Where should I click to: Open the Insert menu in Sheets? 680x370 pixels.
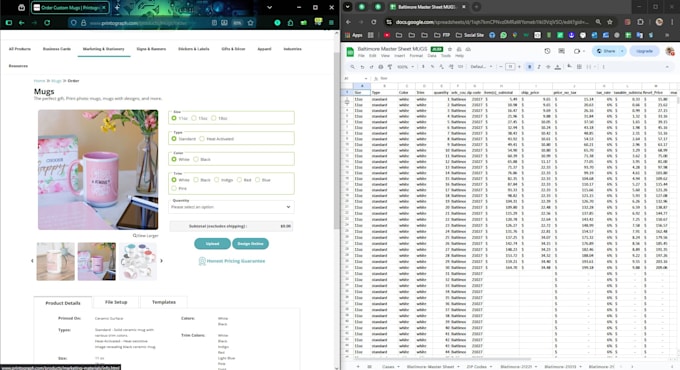tap(399, 56)
